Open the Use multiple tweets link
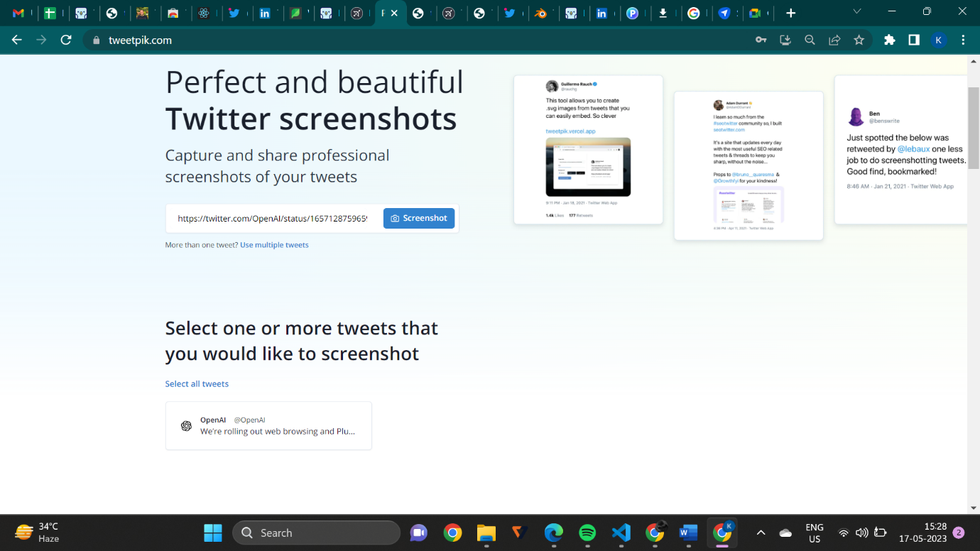The width and height of the screenshot is (980, 551). coord(274,245)
